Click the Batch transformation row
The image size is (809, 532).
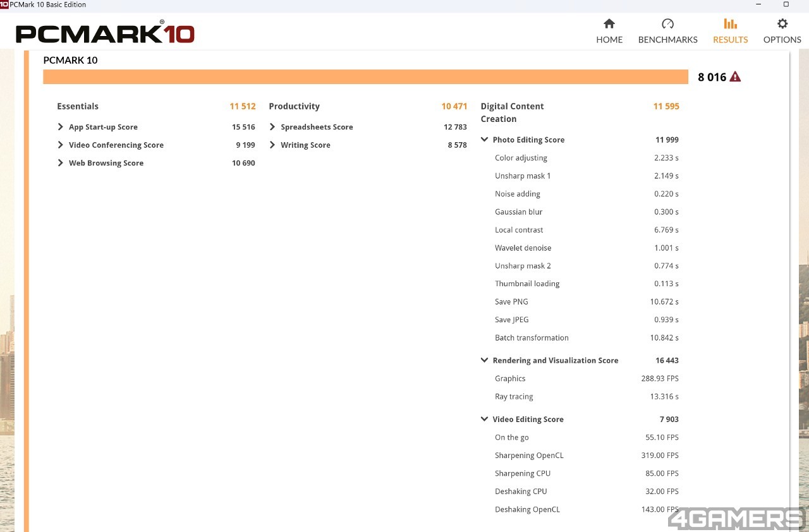pyautogui.click(x=587, y=338)
